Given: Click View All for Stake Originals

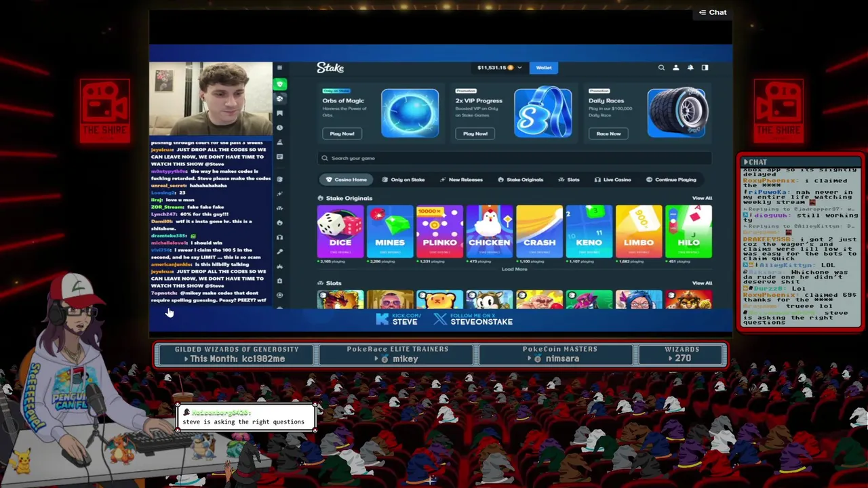Looking at the screenshot, I should pyautogui.click(x=702, y=199).
